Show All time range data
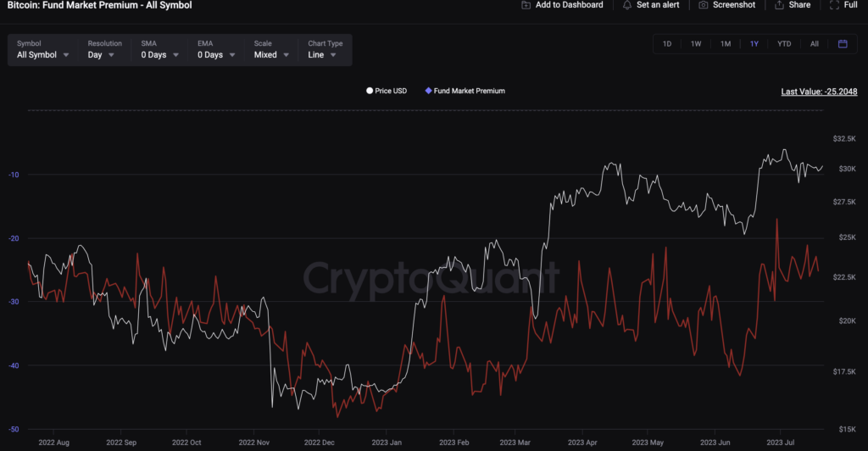Viewport: 868px width, 451px height. pyautogui.click(x=814, y=44)
